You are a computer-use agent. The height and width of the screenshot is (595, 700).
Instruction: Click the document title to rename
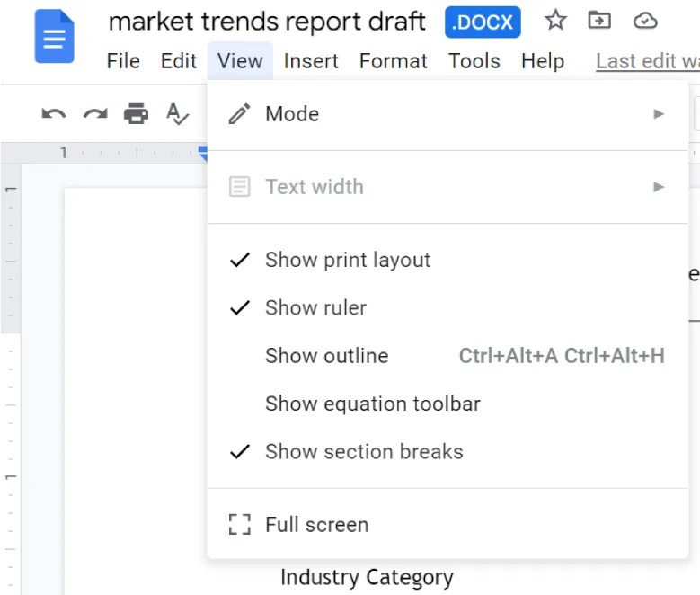tap(267, 22)
